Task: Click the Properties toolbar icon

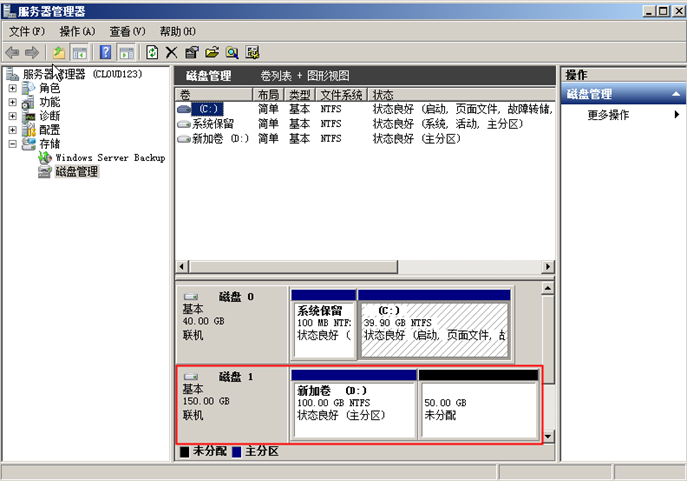Action: (x=191, y=52)
